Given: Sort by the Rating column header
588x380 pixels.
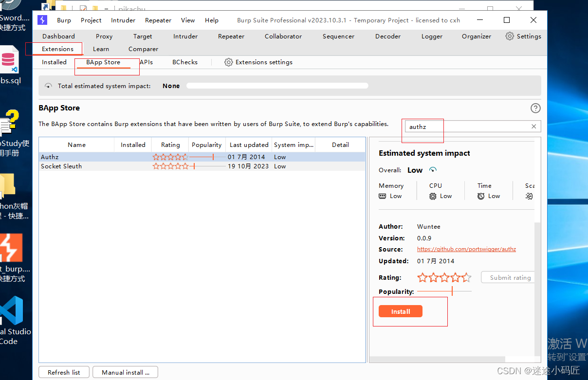Looking at the screenshot, I should coord(170,145).
